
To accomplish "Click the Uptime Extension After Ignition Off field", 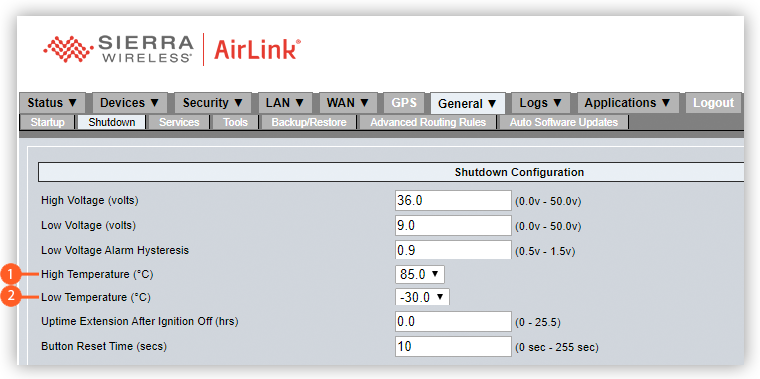I will click(453, 321).
